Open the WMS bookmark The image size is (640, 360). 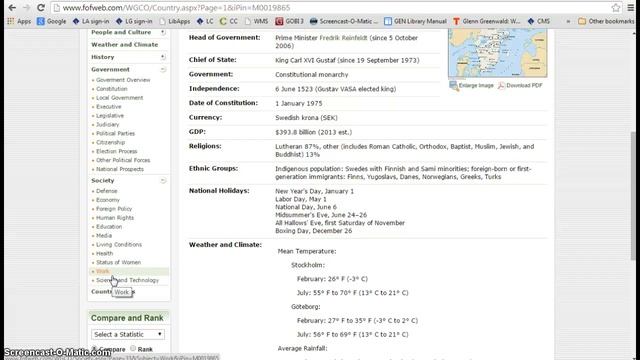[x=256, y=21]
